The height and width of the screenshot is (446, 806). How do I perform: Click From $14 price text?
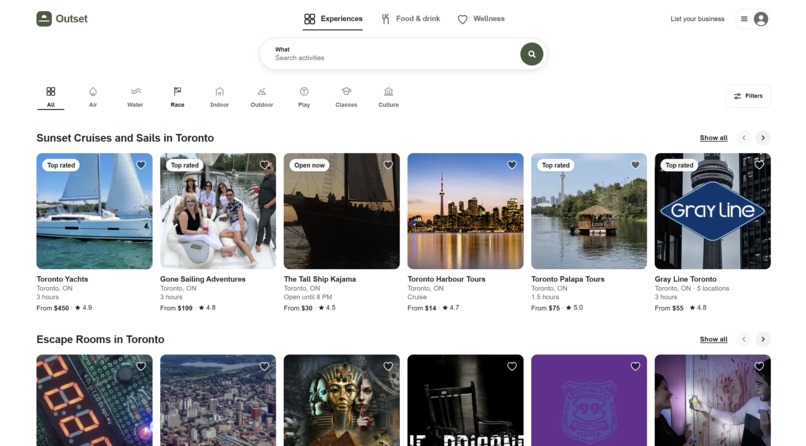pos(422,308)
